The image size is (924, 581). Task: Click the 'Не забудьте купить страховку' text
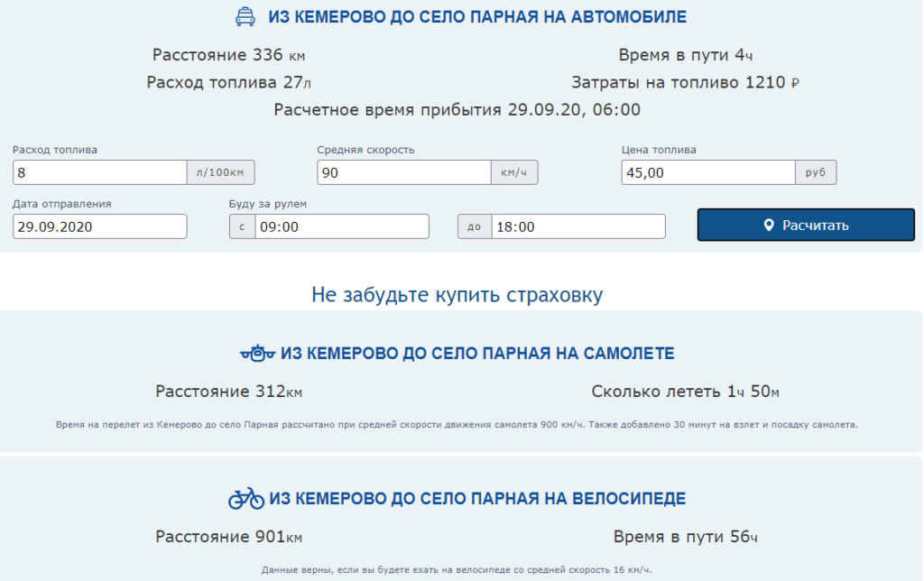[x=457, y=295]
